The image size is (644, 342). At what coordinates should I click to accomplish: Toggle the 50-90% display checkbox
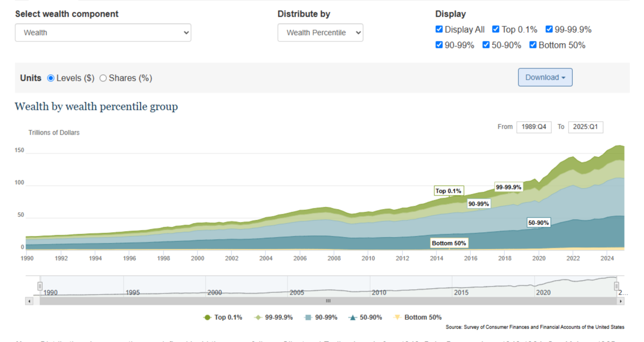[486, 45]
